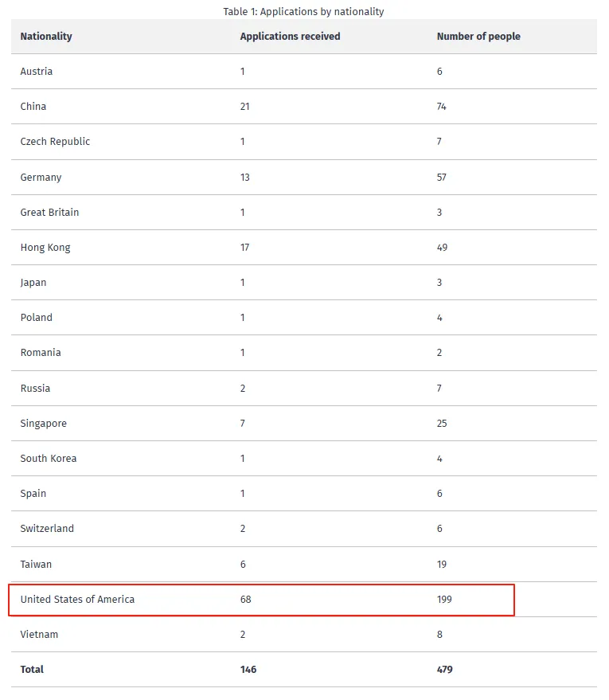Click the total number of people 479
The width and height of the screenshot is (609, 700).
click(x=444, y=670)
